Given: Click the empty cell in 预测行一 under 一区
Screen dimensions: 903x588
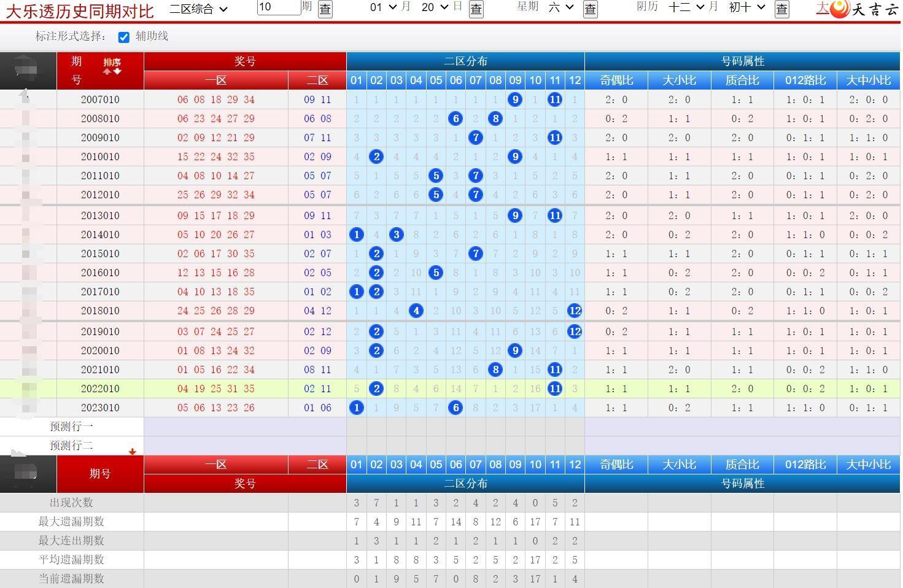Looking at the screenshot, I should pos(216,427).
